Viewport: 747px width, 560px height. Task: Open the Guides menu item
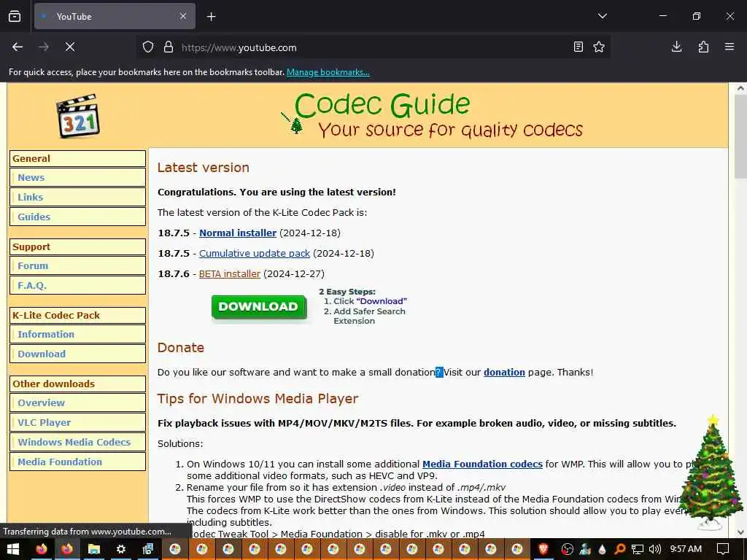point(77,217)
